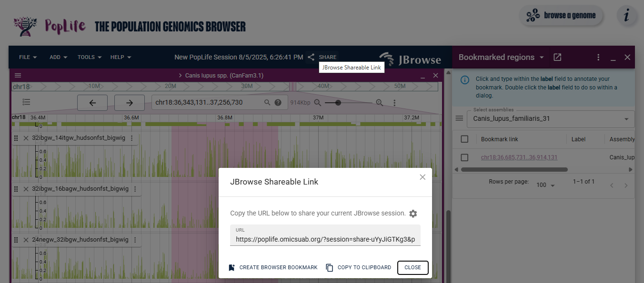This screenshot has width=644, height=283.
Task: Click the zoom in magnifier icon
Action: click(x=380, y=103)
